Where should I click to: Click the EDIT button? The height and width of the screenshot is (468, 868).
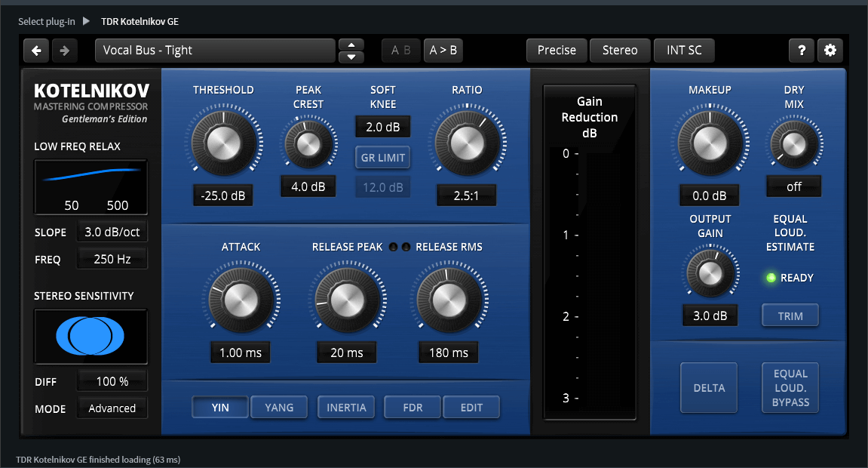coord(471,408)
